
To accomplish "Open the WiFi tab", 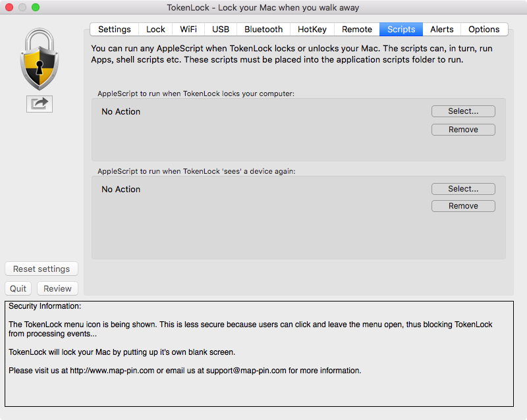I will (x=188, y=29).
